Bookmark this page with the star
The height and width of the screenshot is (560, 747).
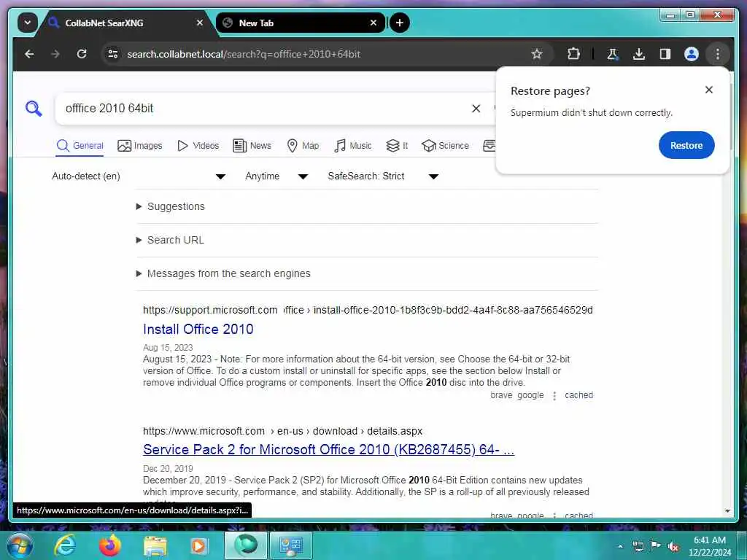(537, 54)
